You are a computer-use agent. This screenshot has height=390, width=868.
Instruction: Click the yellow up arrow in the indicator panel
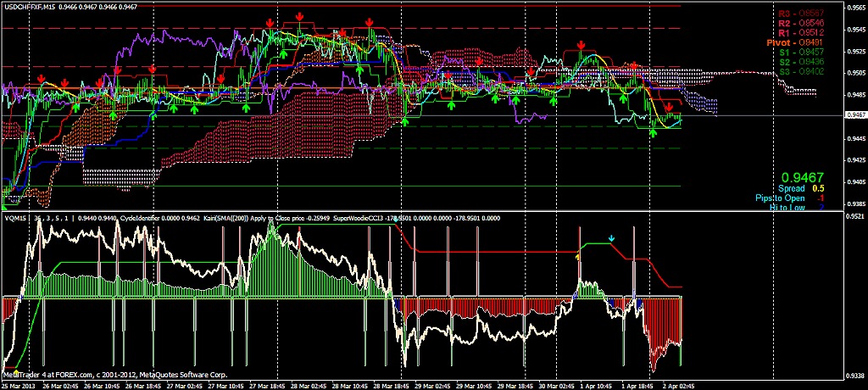[579, 254]
